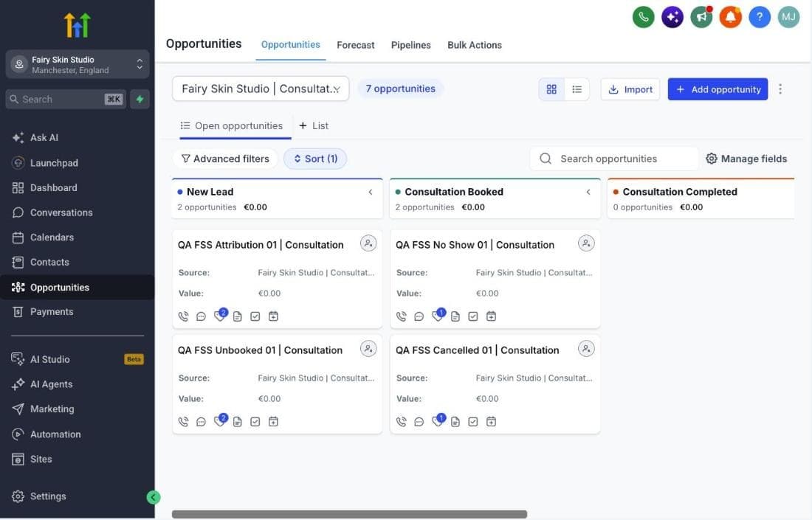
Task: Click tags icon on QA FSS Unbooked 01 card
Action: point(220,420)
